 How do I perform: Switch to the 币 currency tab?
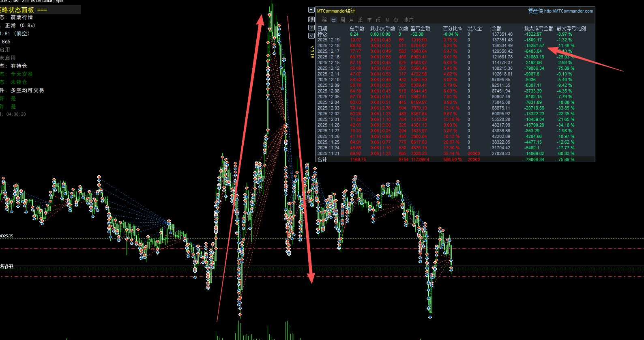378,20
